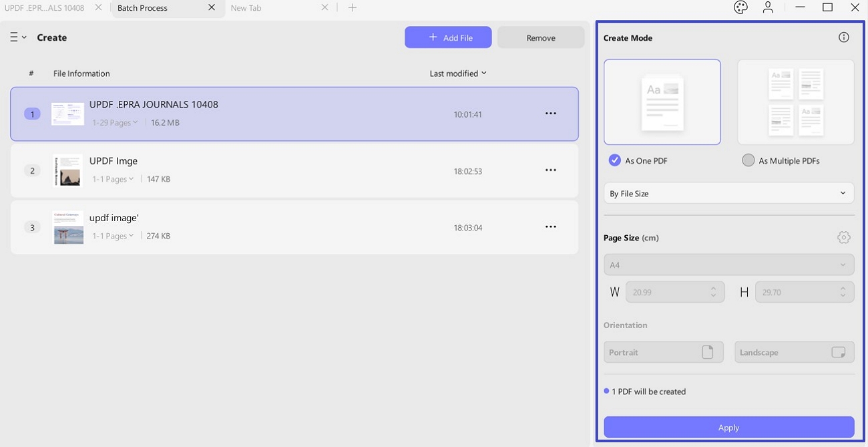The width and height of the screenshot is (868, 447).
Task: Open the user account profile icon
Action: click(768, 7)
